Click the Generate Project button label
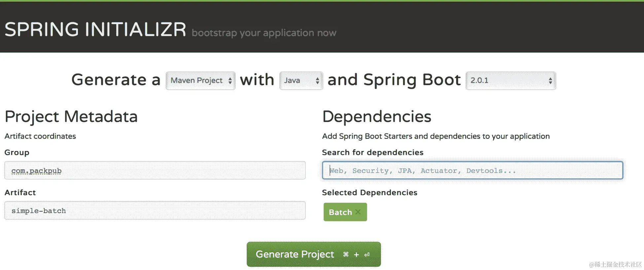 pos(295,254)
